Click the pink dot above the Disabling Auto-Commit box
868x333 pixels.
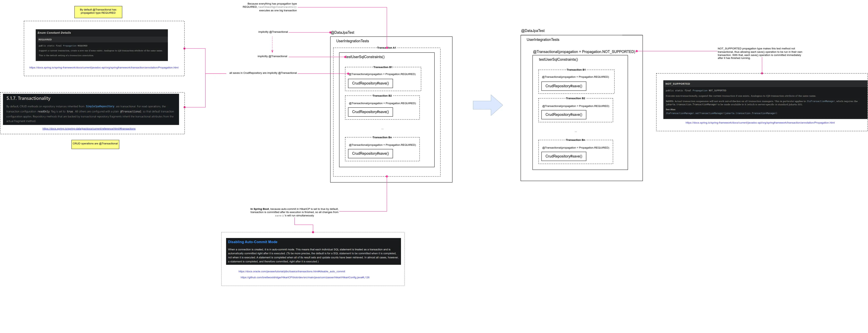313,232
